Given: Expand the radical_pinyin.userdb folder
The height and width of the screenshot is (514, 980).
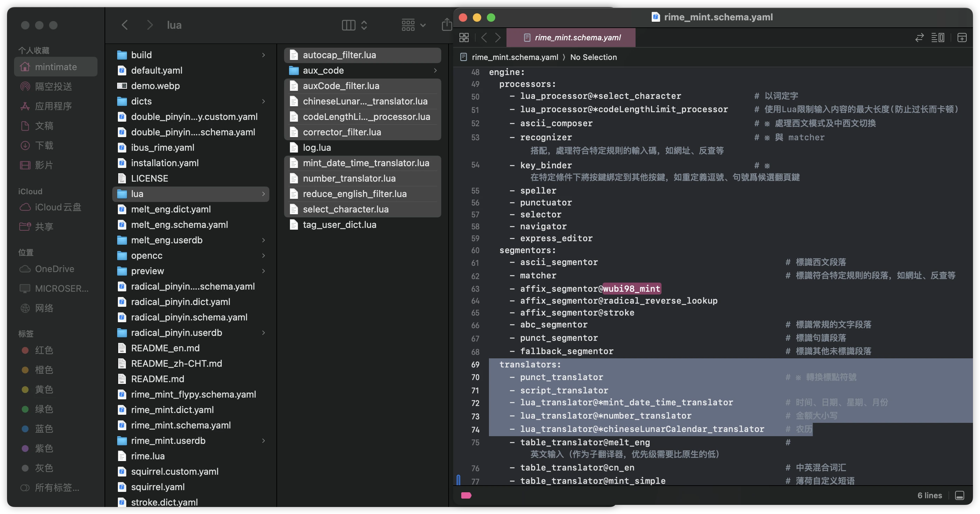Looking at the screenshot, I should point(263,333).
